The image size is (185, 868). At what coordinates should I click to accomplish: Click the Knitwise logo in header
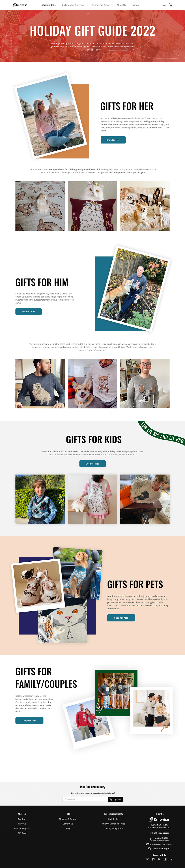point(20,5)
